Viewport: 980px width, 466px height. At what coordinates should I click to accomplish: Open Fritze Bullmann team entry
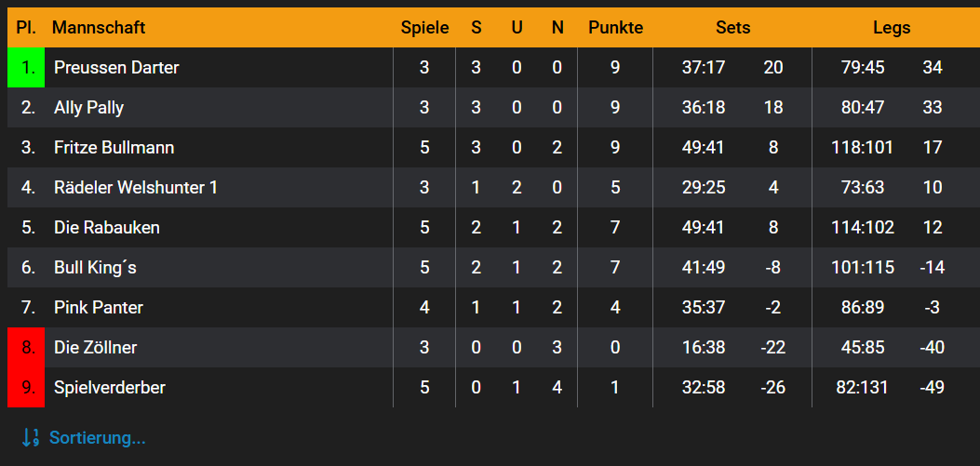[x=114, y=148]
